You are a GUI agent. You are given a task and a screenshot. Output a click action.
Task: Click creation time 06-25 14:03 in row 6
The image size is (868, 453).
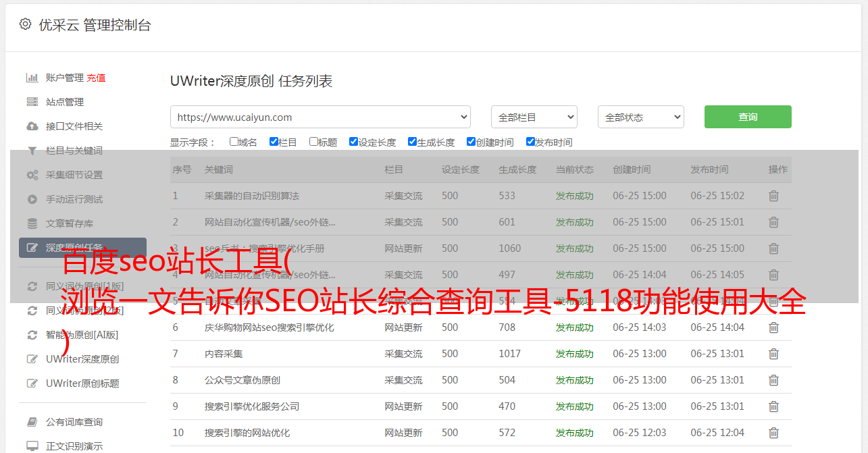tap(640, 327)
